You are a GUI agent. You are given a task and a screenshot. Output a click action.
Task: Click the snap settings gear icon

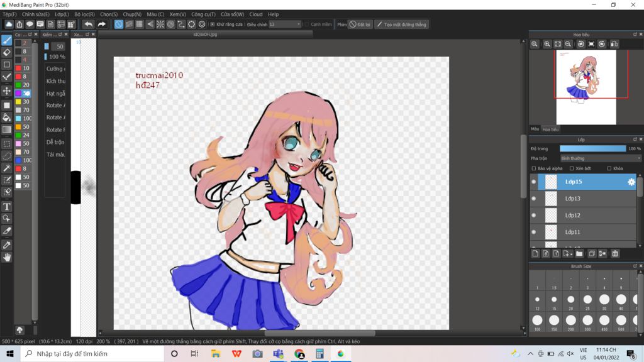point(202,25)
